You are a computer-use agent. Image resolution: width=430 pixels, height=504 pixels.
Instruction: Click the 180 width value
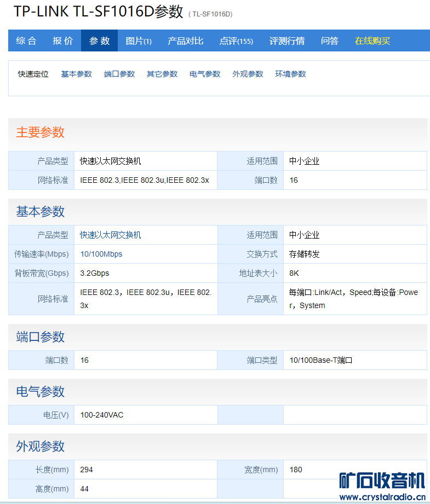(x=296, y=470)
